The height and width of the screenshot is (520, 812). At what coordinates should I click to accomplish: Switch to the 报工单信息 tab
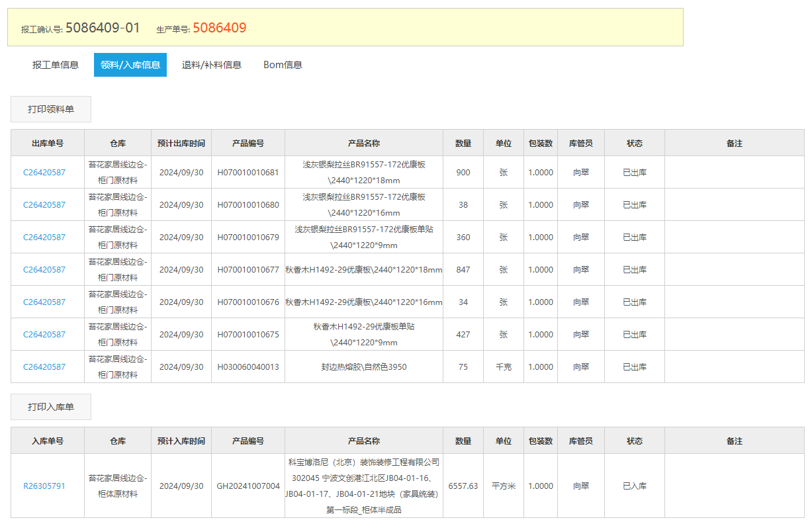click(54, 64)
